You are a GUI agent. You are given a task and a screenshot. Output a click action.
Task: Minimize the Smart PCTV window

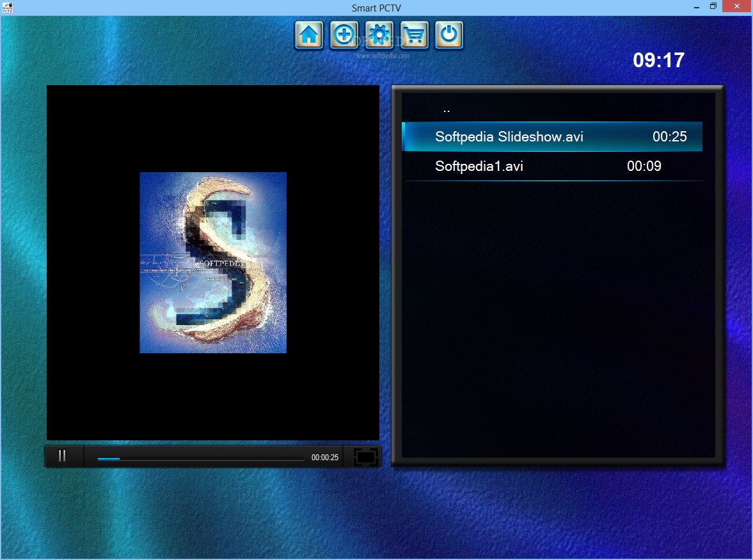pos(696,7)
